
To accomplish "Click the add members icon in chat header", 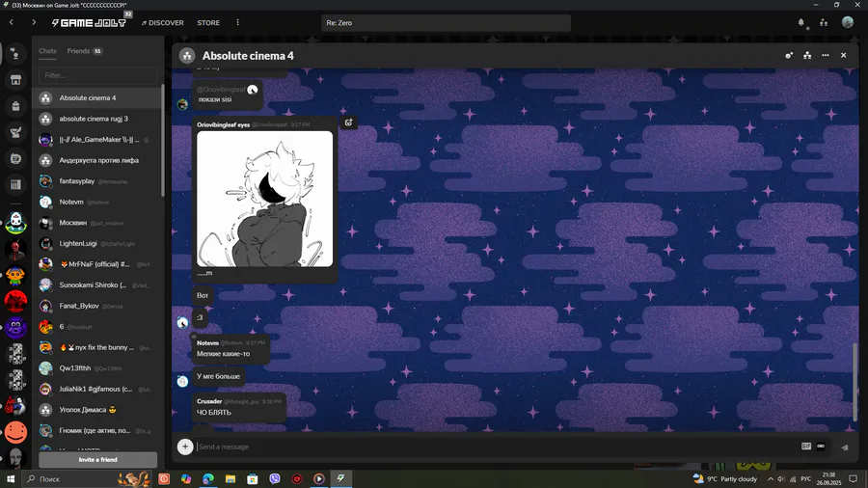I will (x=789, y=55).
